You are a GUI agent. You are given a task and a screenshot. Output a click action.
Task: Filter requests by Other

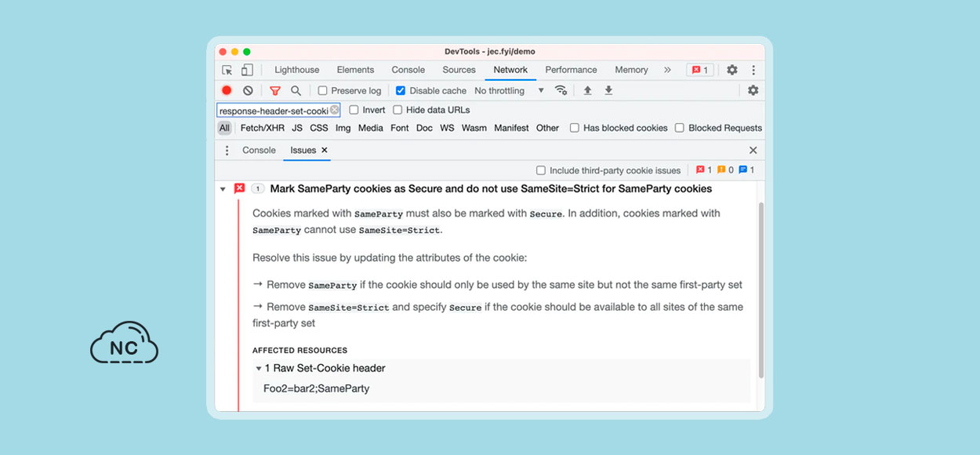pos(548,128)
